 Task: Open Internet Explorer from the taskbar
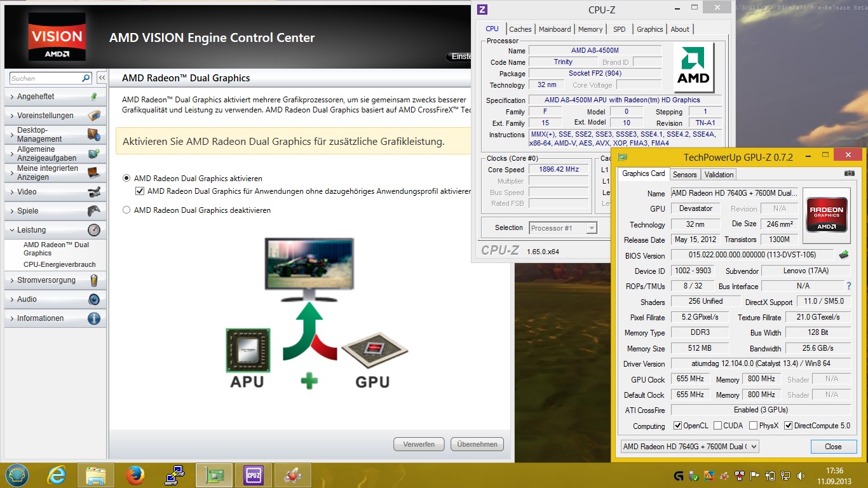pyautogui.click(x=57, y=475)
